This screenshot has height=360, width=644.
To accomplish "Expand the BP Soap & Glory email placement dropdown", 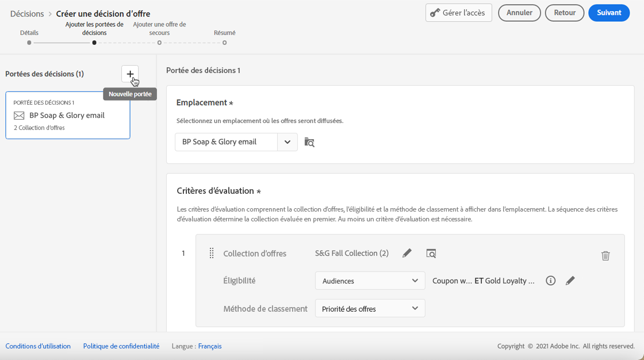I will coord(287,142).
